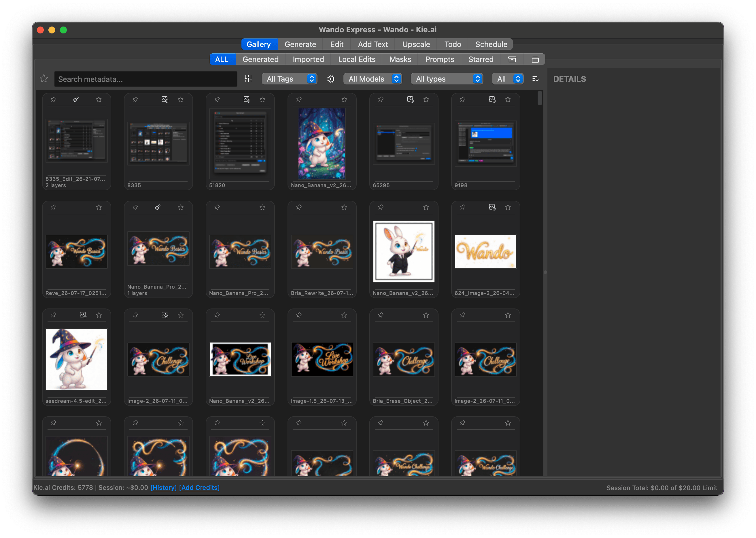
Task: Open the All types dropdown
Action: [x=447, y=79]
